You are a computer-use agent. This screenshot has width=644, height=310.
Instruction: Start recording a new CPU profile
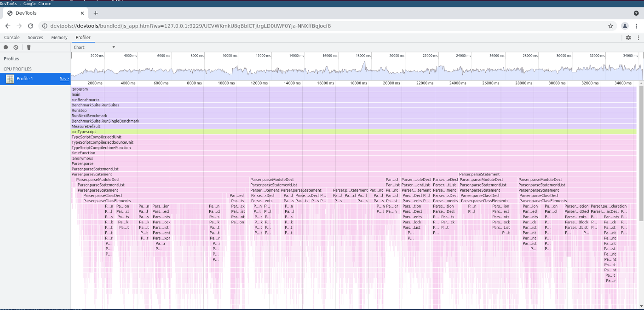click(x=6, y=47)
